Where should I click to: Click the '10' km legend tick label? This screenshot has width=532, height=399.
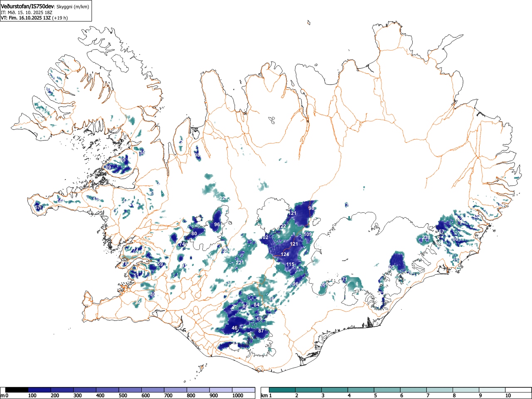tap(507, 396)
